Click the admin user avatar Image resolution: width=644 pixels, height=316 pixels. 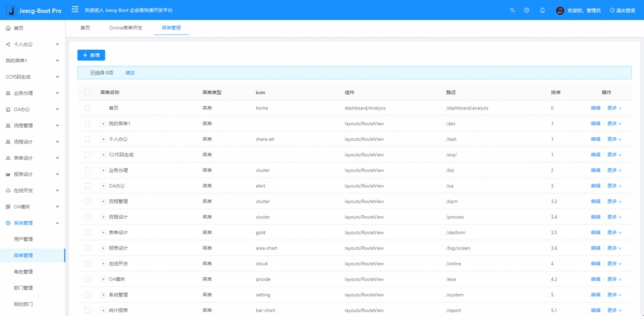(x=560, y=11)
